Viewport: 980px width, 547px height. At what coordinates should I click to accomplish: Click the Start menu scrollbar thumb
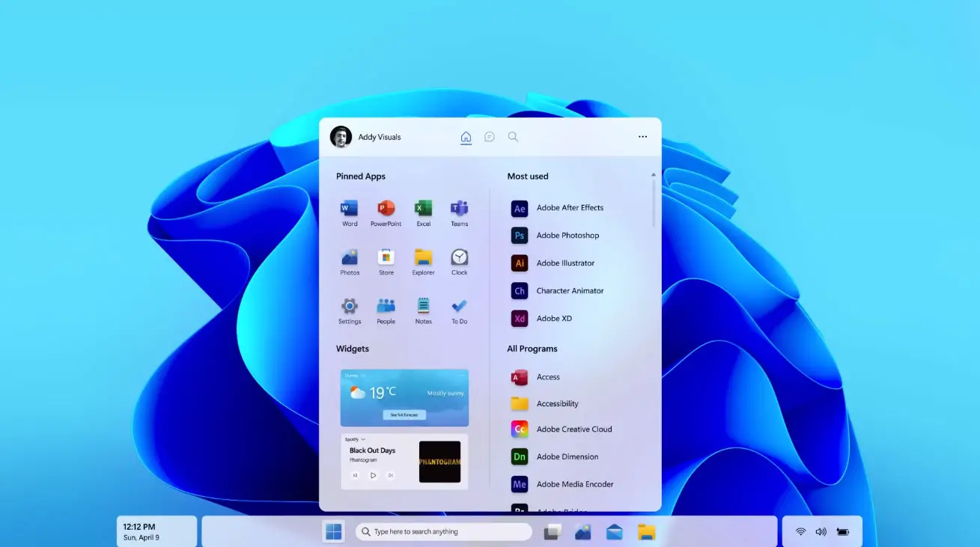point(654,202)
